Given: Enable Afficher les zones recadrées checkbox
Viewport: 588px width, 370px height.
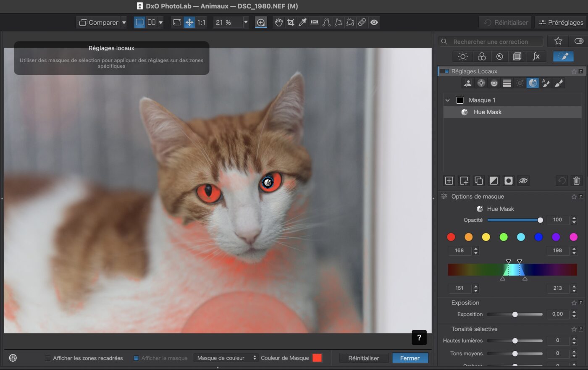Looking at the screenshot, I should [48, 358].
